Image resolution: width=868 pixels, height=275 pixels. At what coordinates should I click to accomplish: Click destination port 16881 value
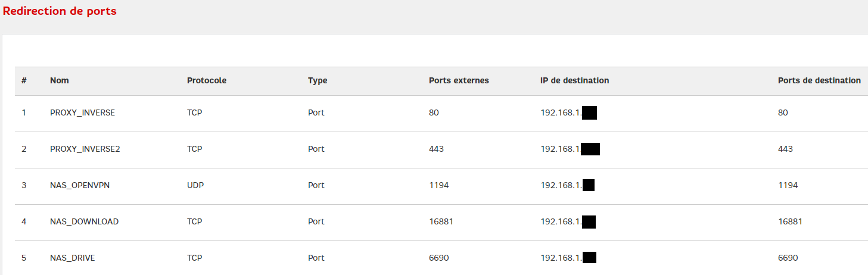(x=790, y=221)
